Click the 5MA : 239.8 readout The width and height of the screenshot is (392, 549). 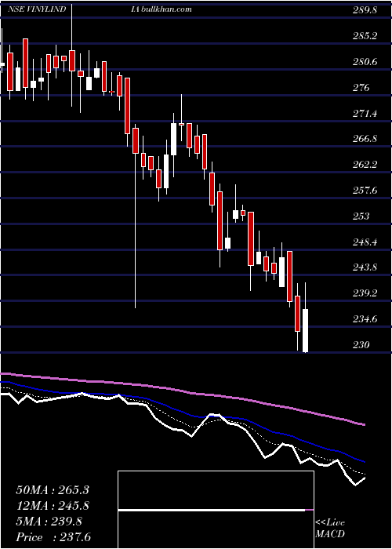point(49,522)
